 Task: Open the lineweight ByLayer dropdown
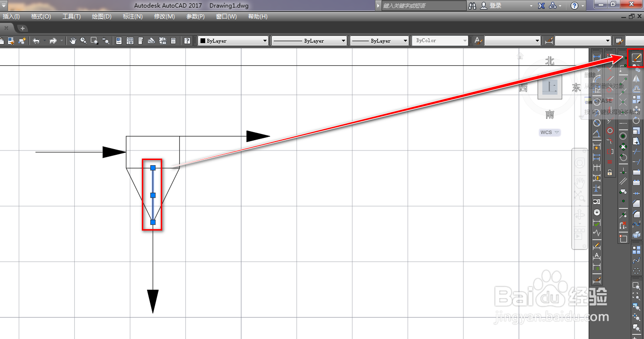coord(380,41)
